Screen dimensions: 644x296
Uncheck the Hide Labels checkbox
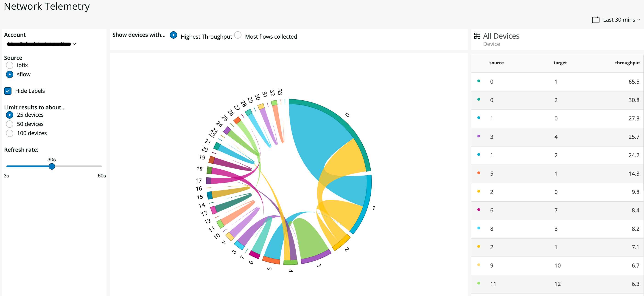point(8,91)
